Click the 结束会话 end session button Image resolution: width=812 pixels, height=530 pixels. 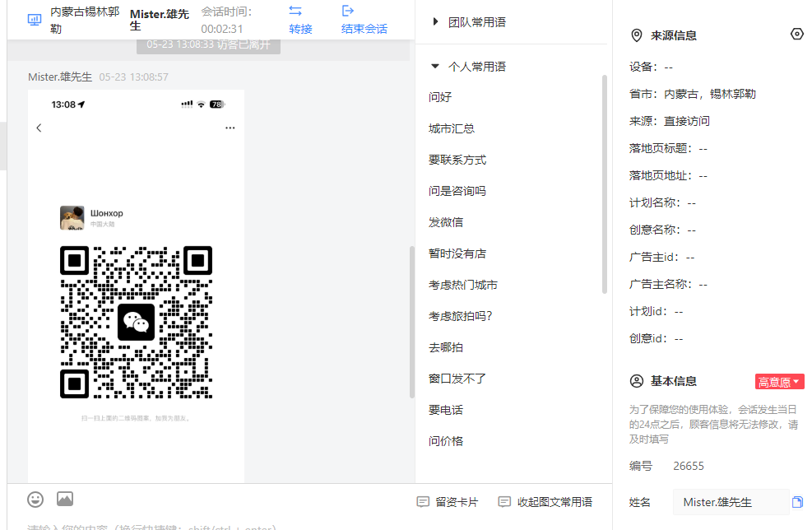click(364, 19)
